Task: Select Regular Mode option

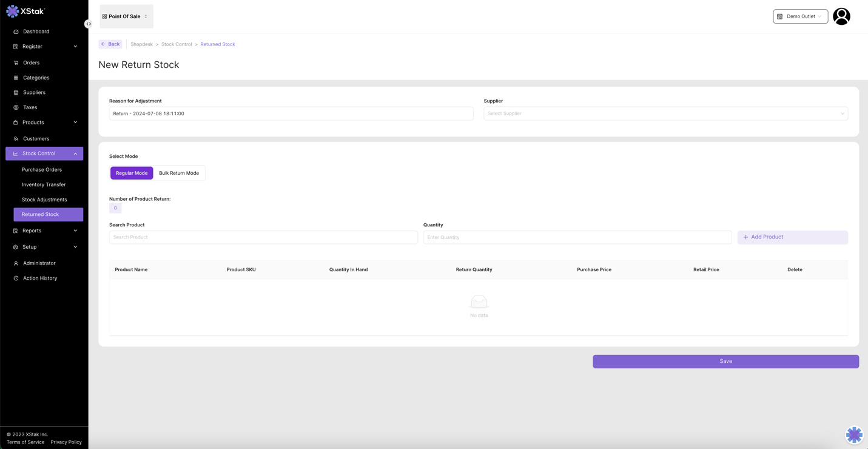Action: pyautogui.click(x=132, y=173)
